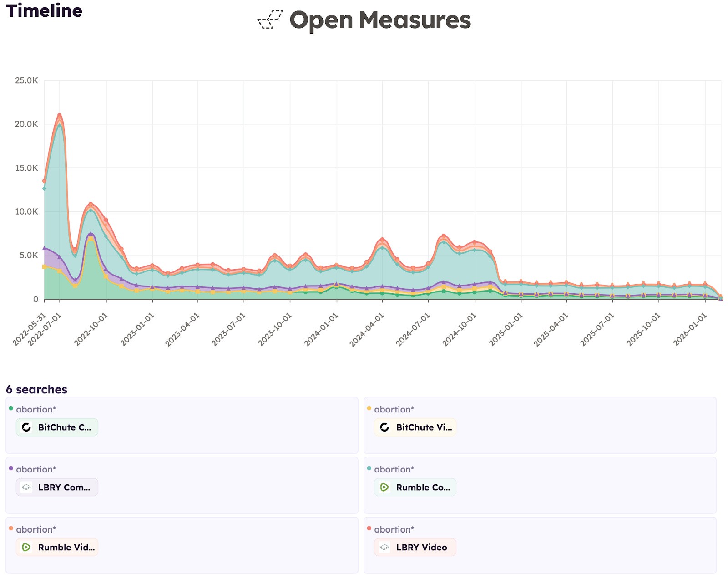Select the Rumble play icon on Rumble Comment card
This screenshot has width=728, height=583.
point(384,487)
